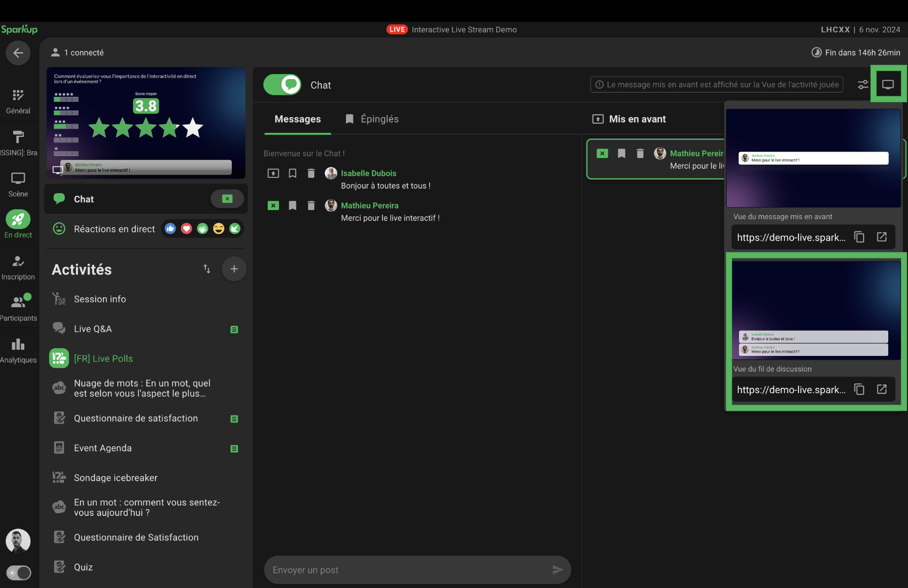Copy the discussion thread view URL
908x588 pixels.
tap(859, 389)
